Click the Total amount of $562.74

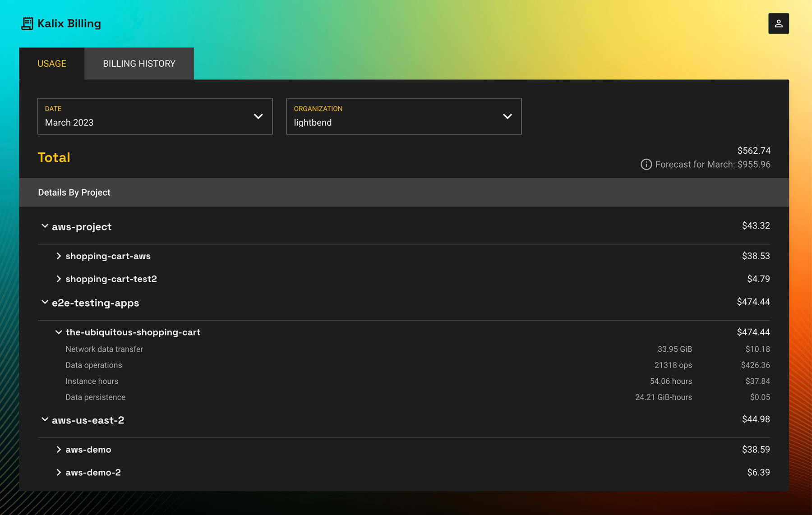[754, 150]
